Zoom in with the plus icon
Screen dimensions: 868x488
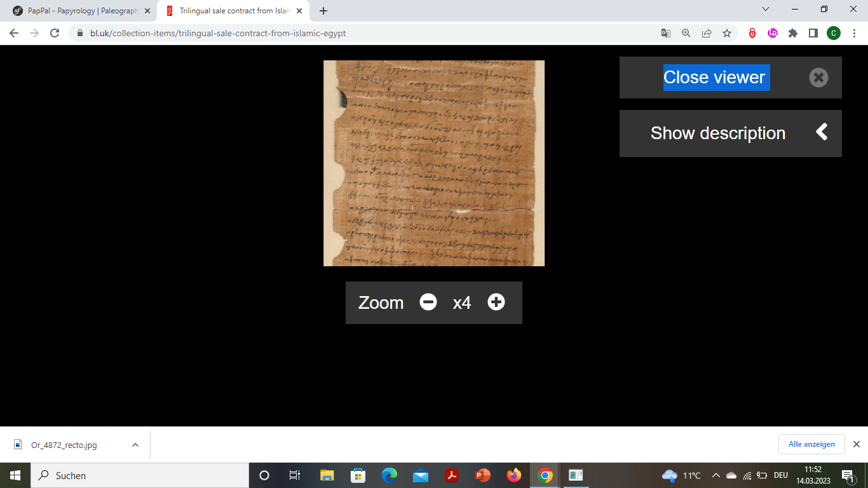point(496,302)
